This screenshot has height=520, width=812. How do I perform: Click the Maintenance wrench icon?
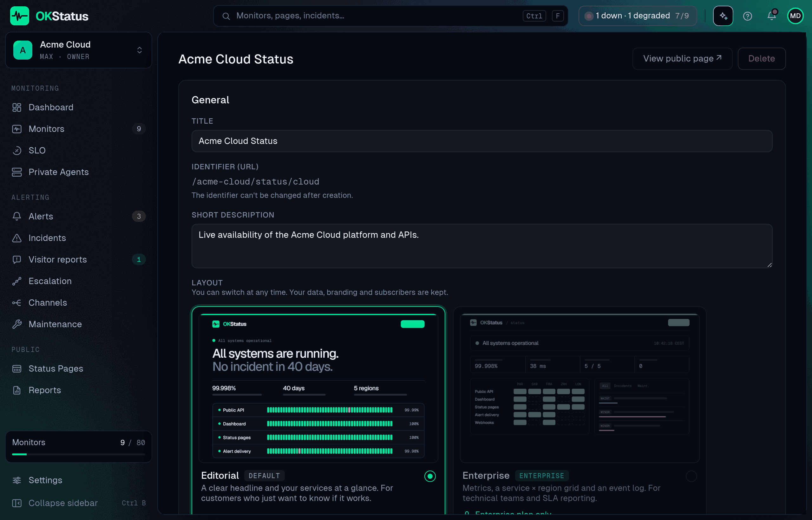pos(16,324)
